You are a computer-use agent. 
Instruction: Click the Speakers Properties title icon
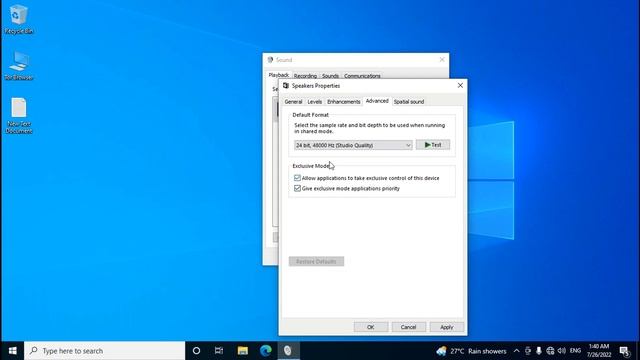tap(286, 86)
